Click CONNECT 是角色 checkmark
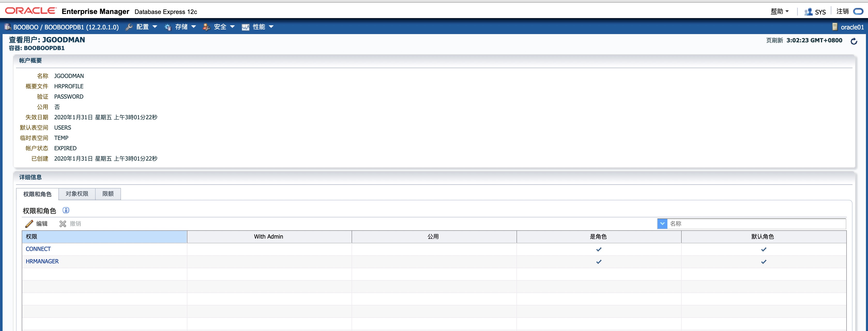 [598, 249]
